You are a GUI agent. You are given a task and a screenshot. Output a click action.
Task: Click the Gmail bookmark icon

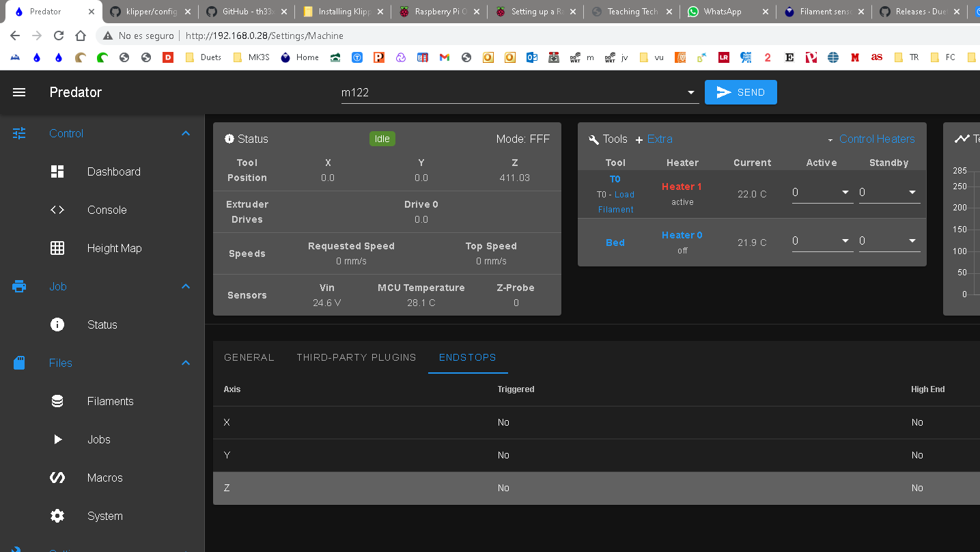445,57
